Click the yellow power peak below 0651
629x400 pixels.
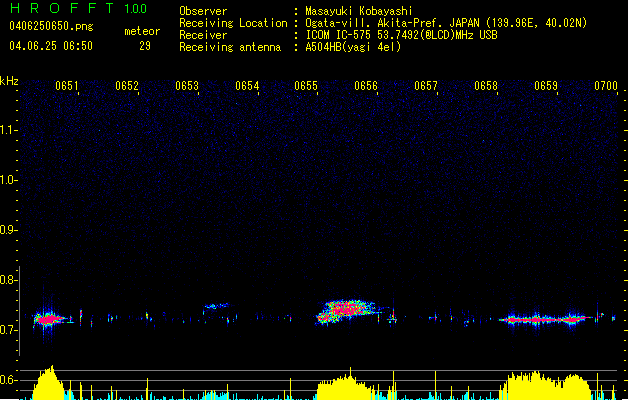point(49,383)
